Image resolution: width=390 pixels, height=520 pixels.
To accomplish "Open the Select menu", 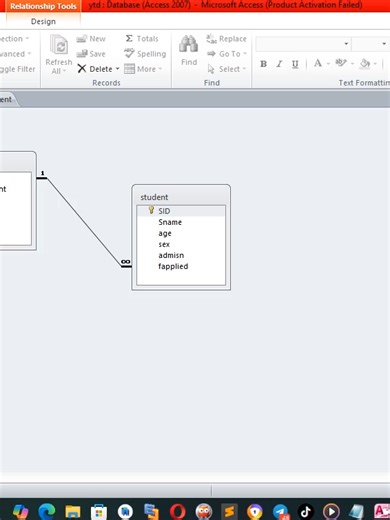I will [226, 69].
